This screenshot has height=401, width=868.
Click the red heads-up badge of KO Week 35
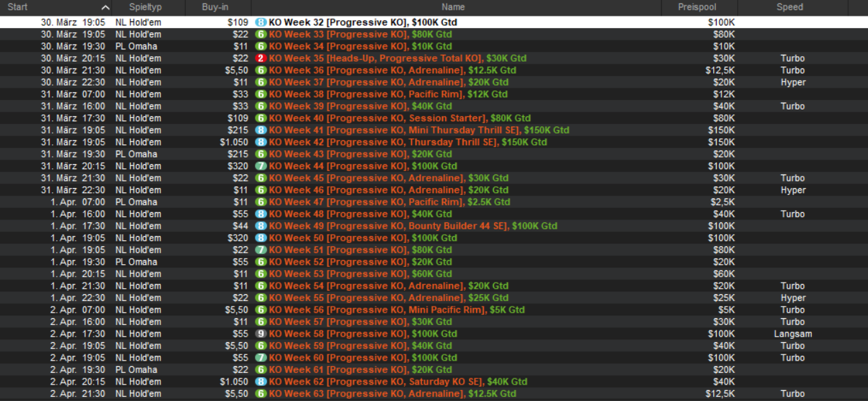[260, 58]
